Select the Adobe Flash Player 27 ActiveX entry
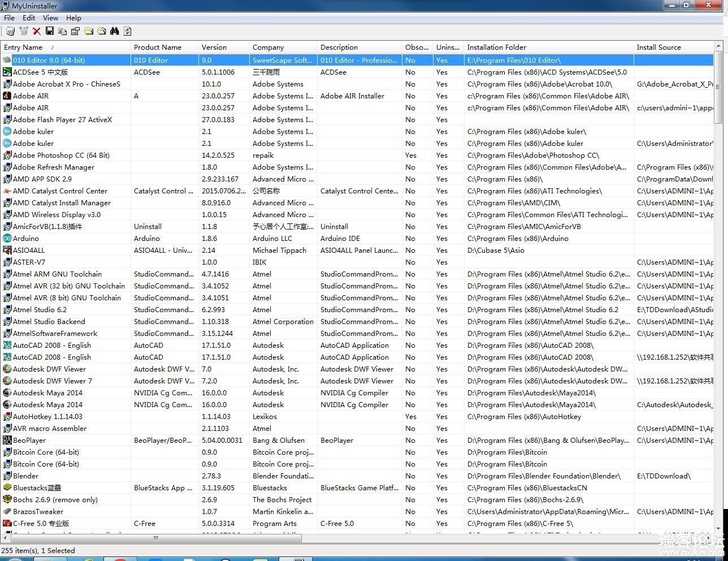 pyautogui.click(x=62, y=119)
